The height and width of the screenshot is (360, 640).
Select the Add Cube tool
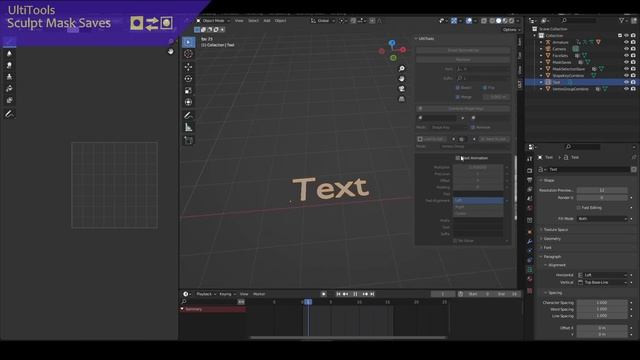pos(188,140)
